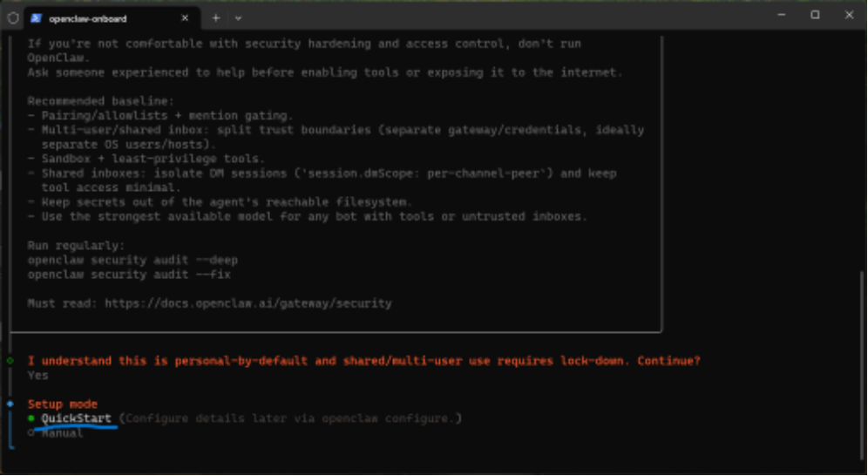Click the "openclaw security audit --deep" command line
Screen dimensions: 868x476
coord(132,260)
